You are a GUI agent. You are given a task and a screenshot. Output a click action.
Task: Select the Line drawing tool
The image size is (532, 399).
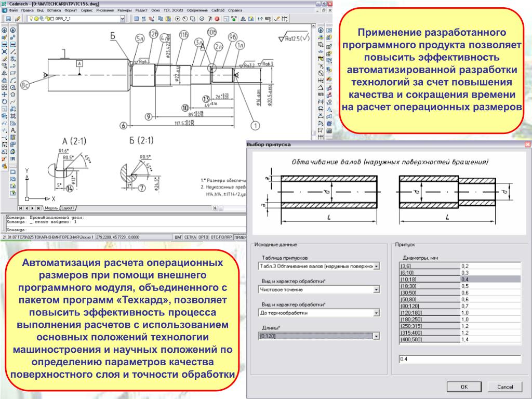click(x=12, y=51)
